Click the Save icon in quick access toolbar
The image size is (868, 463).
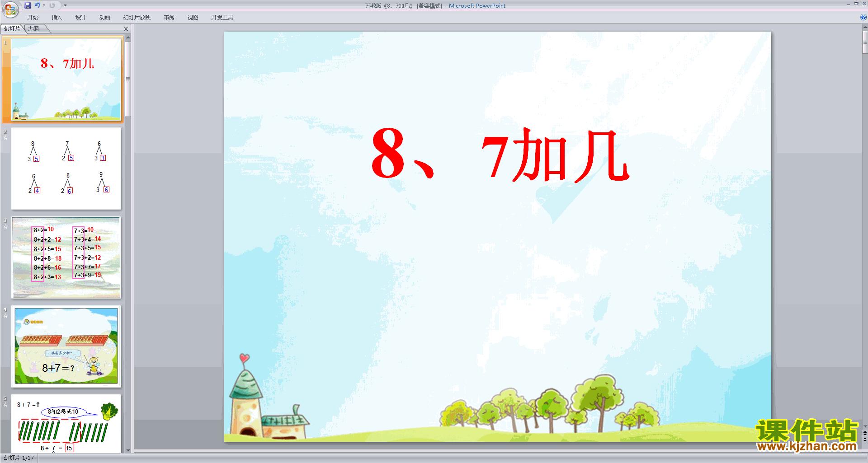pyautogui.click(x=28, y=5)
